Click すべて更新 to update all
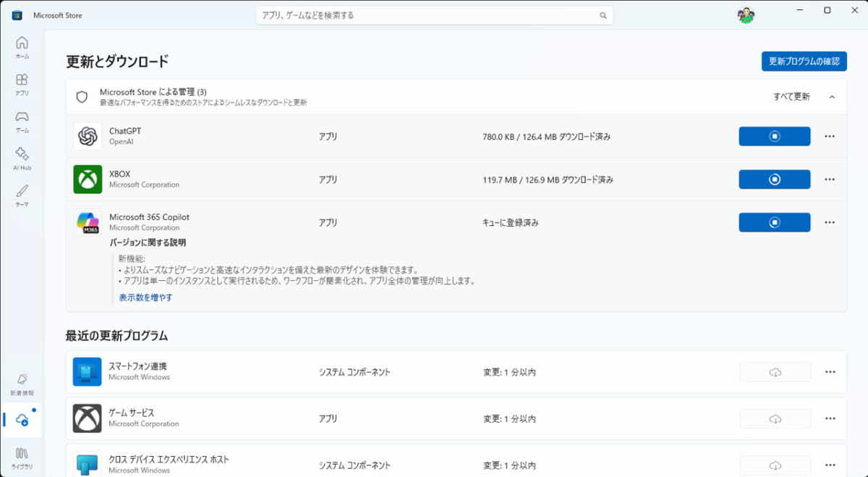This screenshot has height=477, width=868. (791, 96)
